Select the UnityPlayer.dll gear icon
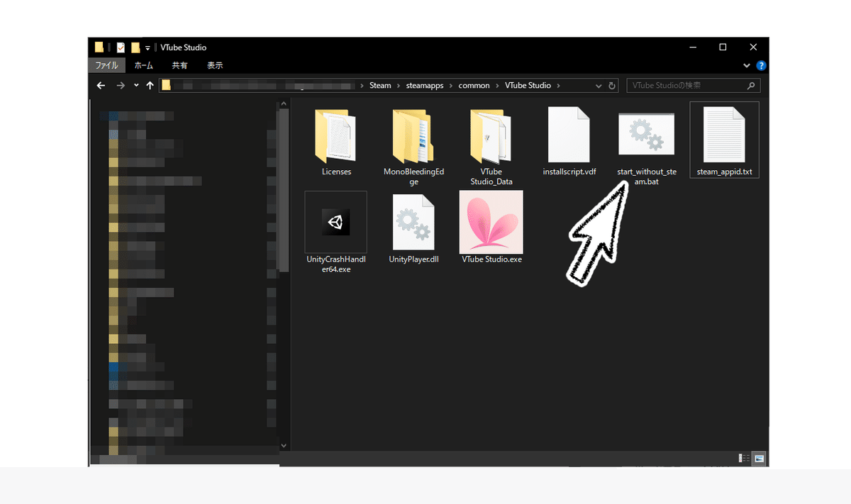The width and height of the screenshot is (851, 504). (413, 222)
